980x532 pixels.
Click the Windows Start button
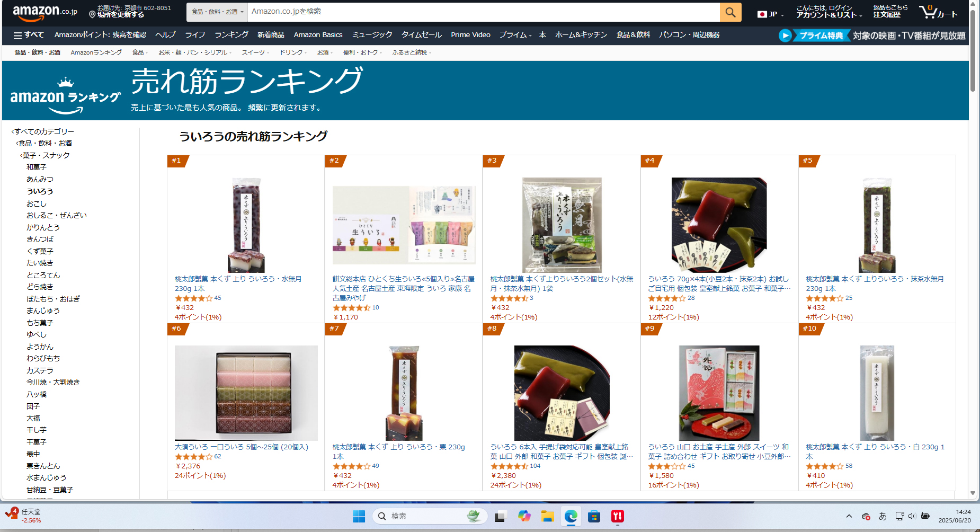(x=359, y=516)
